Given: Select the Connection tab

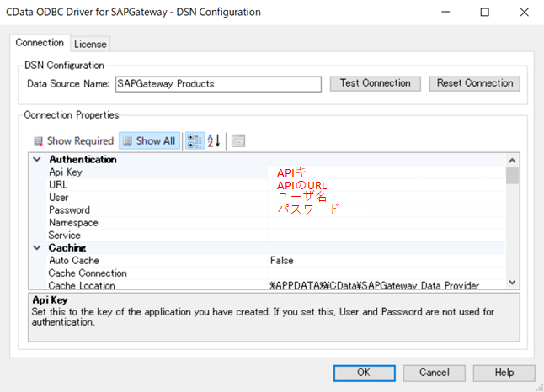Looking at the screenshot, I should click(40, 43).
